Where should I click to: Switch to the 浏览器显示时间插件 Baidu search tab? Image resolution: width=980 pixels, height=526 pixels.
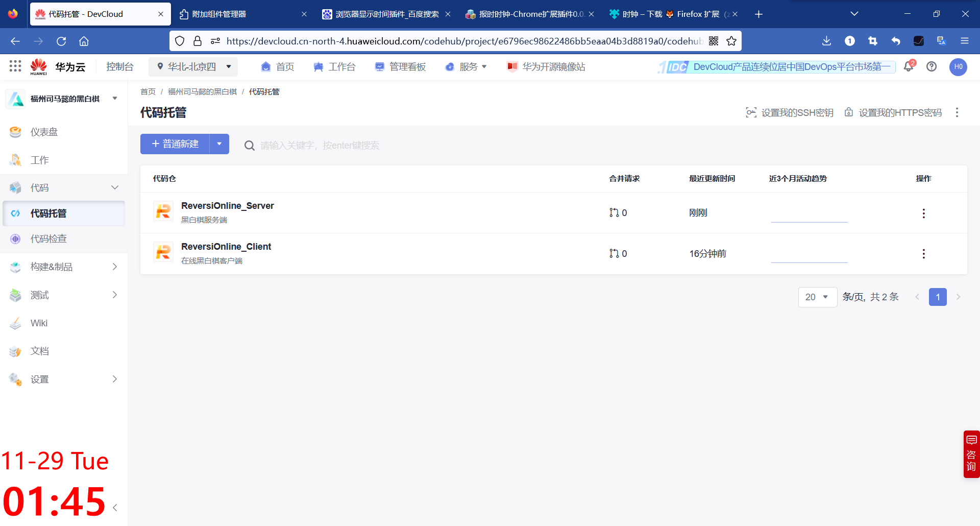tap(386, 14)
